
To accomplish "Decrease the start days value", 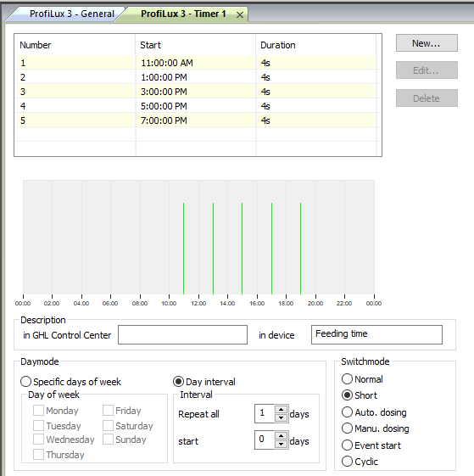I will [x=282, y=444].
